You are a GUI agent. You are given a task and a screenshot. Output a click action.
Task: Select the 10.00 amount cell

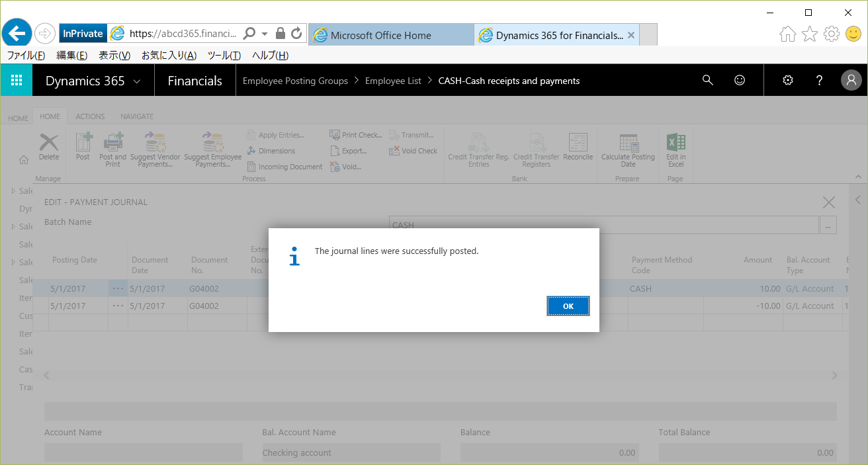pos(744,288)
